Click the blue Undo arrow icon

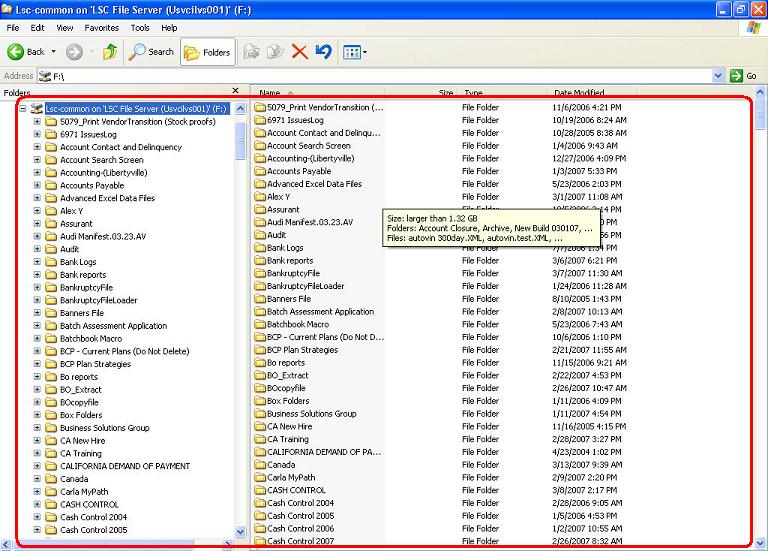click(x=323, y=51)
